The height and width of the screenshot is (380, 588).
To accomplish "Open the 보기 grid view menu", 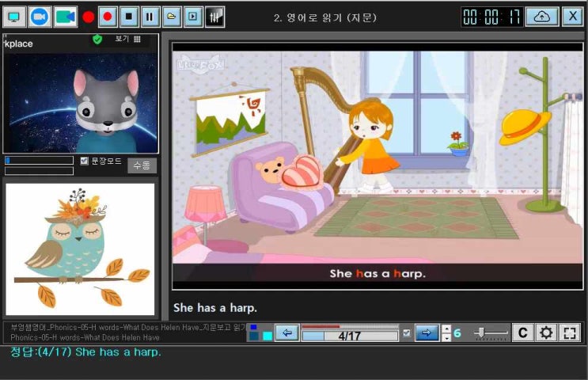I will pyautogui.click(x=127, y=39).
